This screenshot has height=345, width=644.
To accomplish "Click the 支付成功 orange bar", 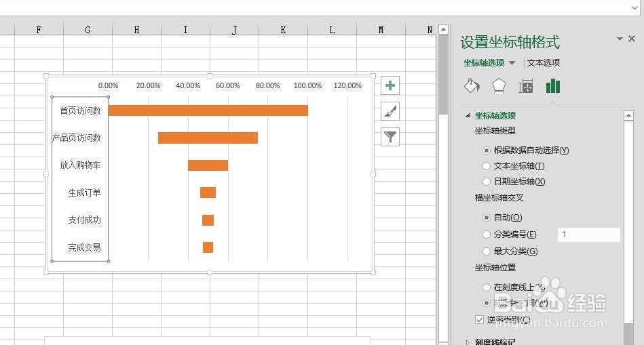I will pyautogui.click(x=208, y=220).
